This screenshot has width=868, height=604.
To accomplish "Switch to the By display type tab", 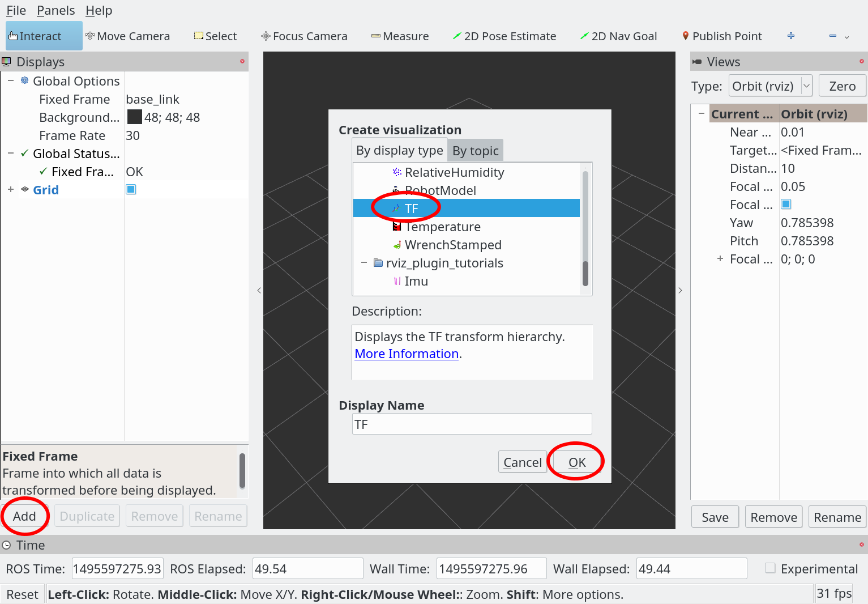I will point(399,150).
